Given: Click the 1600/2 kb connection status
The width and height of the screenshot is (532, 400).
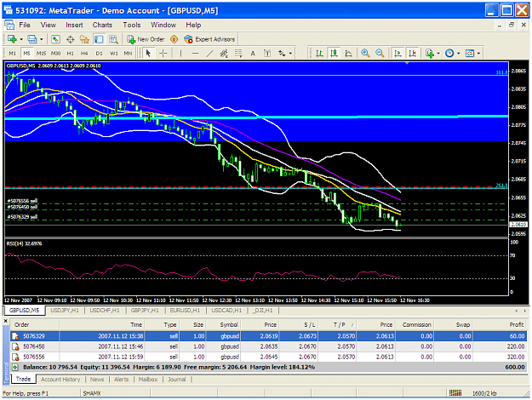Looking at the screenshot, I should (484, 393).
